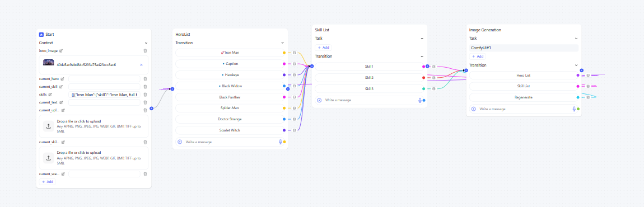Click the Start node home icon
The height and width of the screenshot is (207, 644).
(41, 35)
